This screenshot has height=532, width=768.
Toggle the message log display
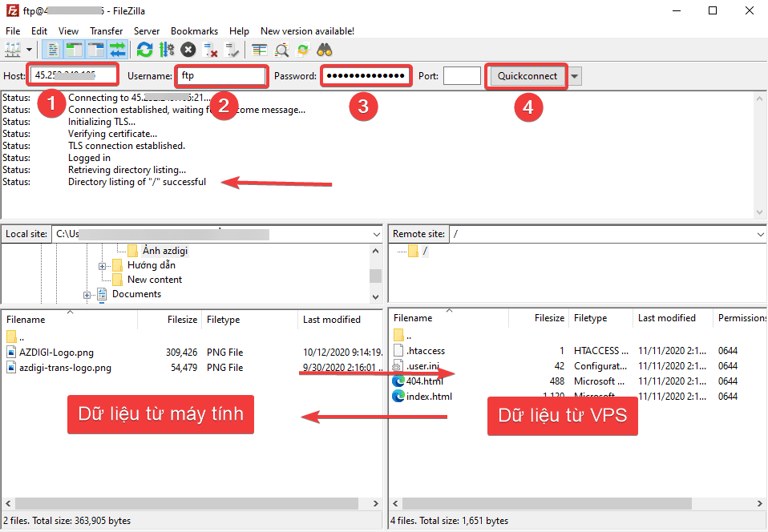click(51, 49)
